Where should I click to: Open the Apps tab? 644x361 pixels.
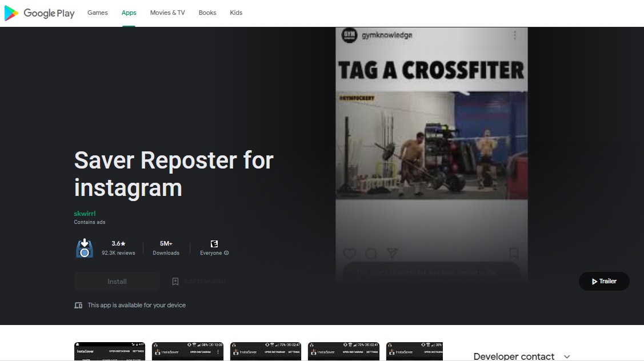click(x=129, y=13)
